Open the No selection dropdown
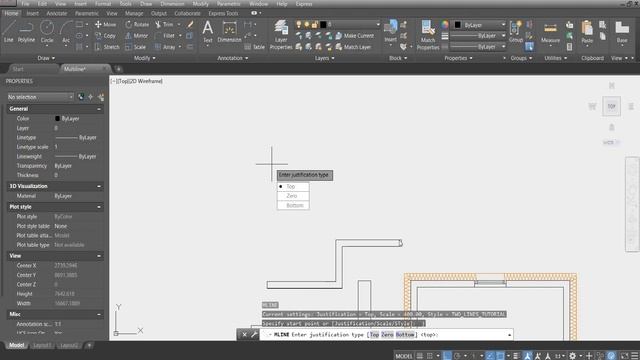640x360 pixels. coord(40,97)
